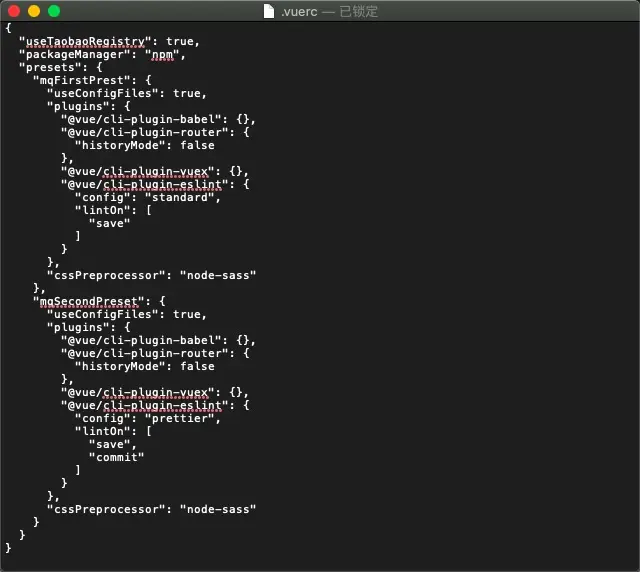Click second "@vue/cli-plugin-babel" line
Screen dimensions: 640x572
click(x=158, y=341)
